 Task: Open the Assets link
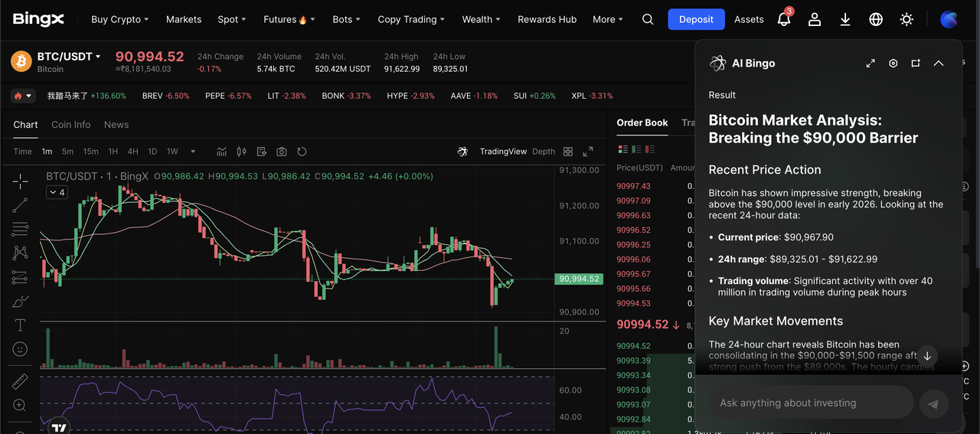pos(749,19)
